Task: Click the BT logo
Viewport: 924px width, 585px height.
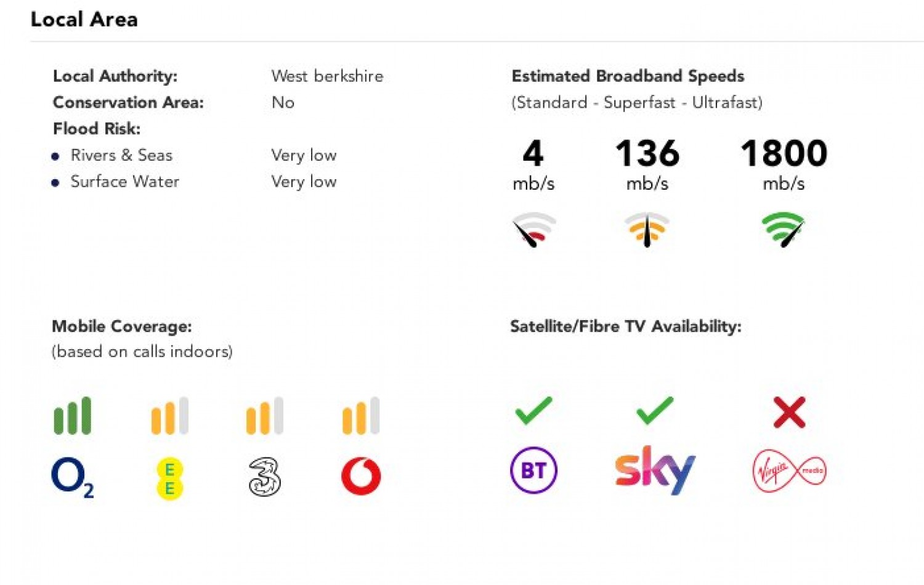Action: (x=533, y=470)
